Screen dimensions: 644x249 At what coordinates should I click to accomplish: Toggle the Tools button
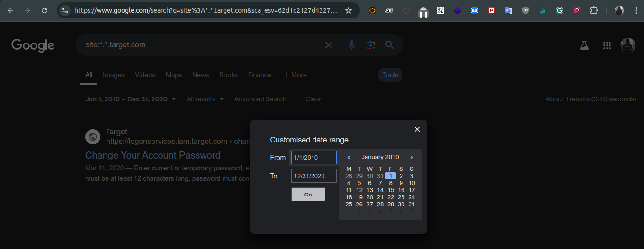(391, 75)
